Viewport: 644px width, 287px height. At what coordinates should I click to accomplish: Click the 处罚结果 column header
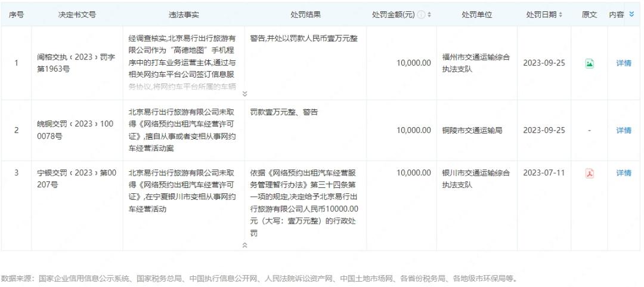[305, 15]
